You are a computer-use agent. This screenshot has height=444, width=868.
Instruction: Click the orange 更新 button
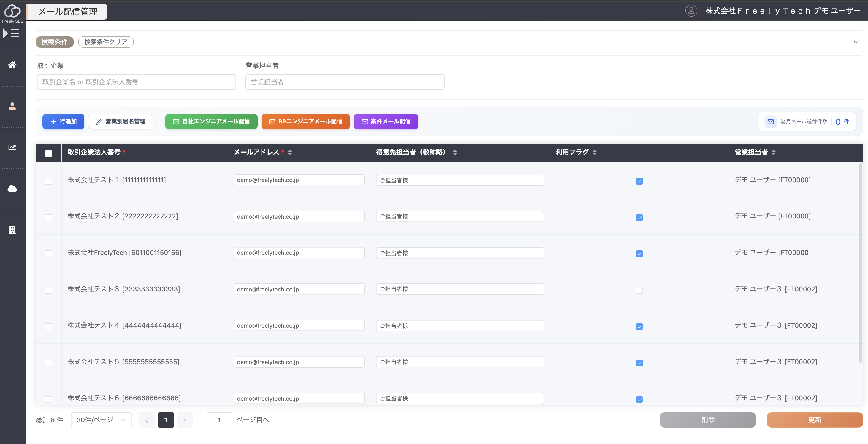[815, 420]
